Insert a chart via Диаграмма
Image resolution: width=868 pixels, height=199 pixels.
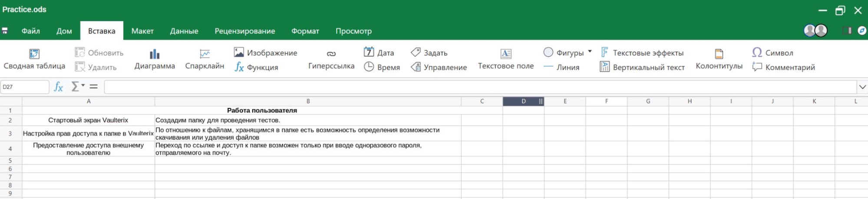coord(155,59)
